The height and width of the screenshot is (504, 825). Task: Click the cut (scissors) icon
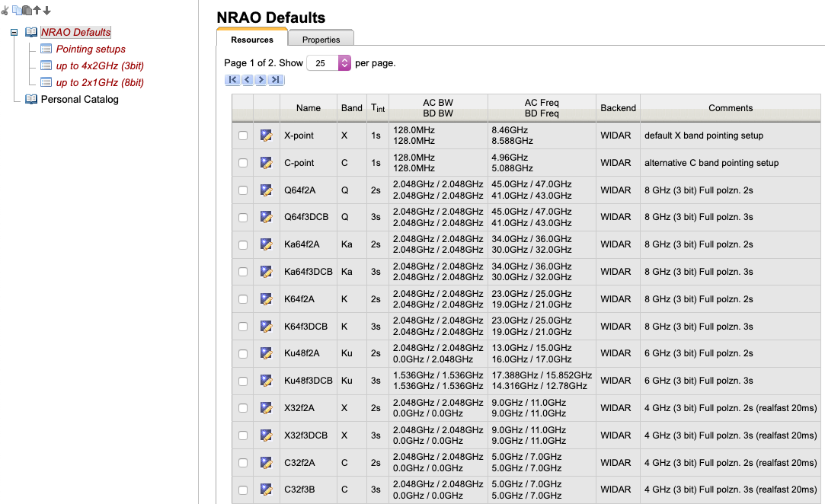[x=5, y=11]
